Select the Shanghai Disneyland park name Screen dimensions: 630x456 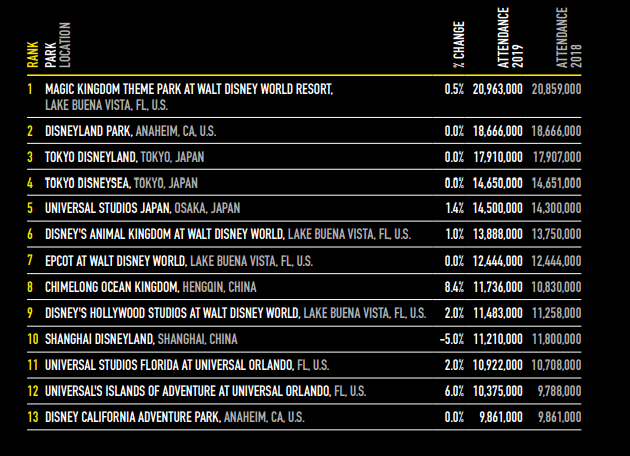pyautogui.click(x=100, y=339)
